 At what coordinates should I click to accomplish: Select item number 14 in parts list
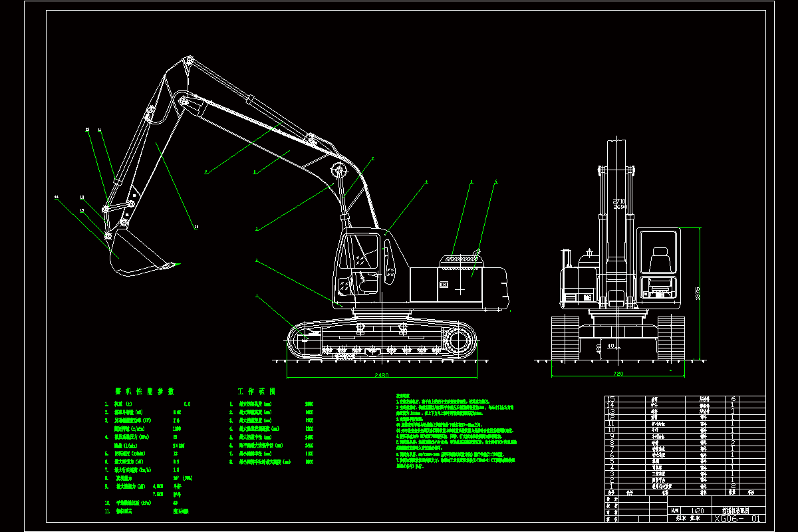click(x=612, y=405)
